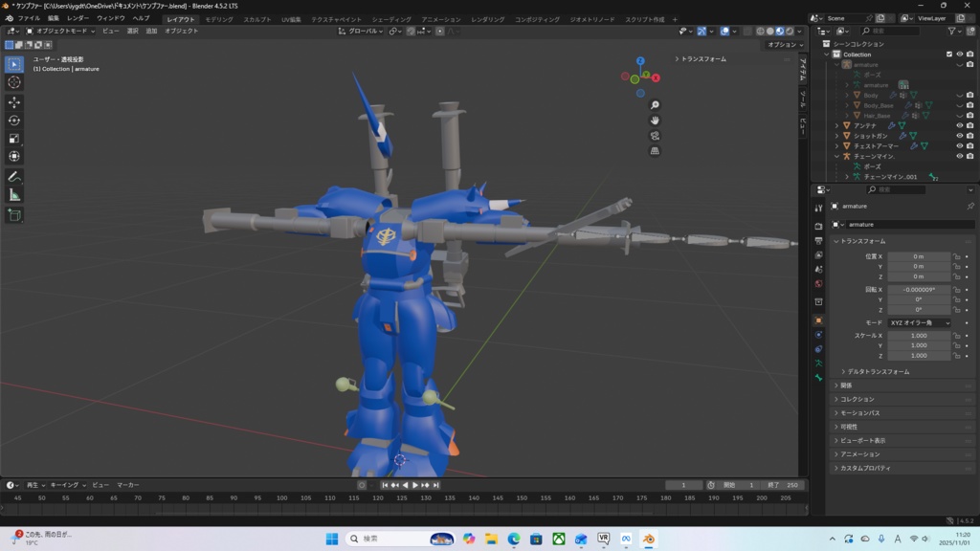Screen dimensions: 980x551
Task: Uncheck the Collection exclude checkbox
Action: [949, 55]
